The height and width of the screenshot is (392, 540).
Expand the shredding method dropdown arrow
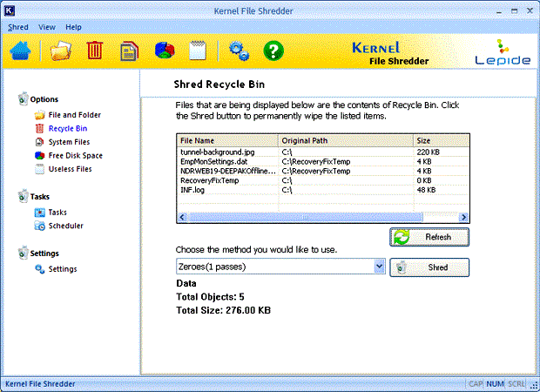[x=379, y=267]
